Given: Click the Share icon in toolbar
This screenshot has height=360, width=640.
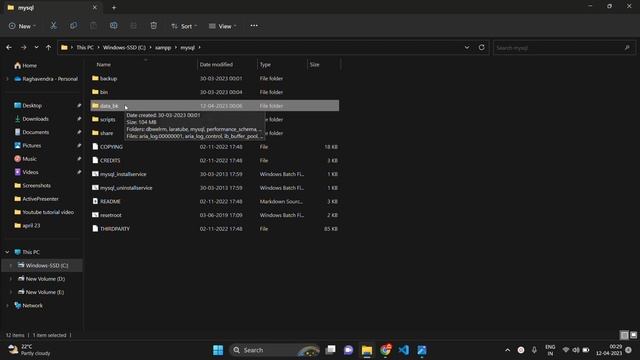Looking at the screenshot, I should 133,26.
